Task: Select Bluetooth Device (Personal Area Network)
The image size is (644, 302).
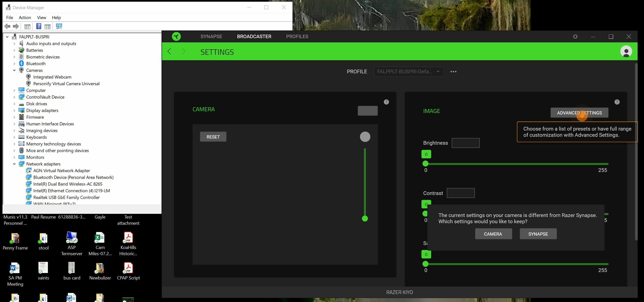Action: tap(73, 177)
